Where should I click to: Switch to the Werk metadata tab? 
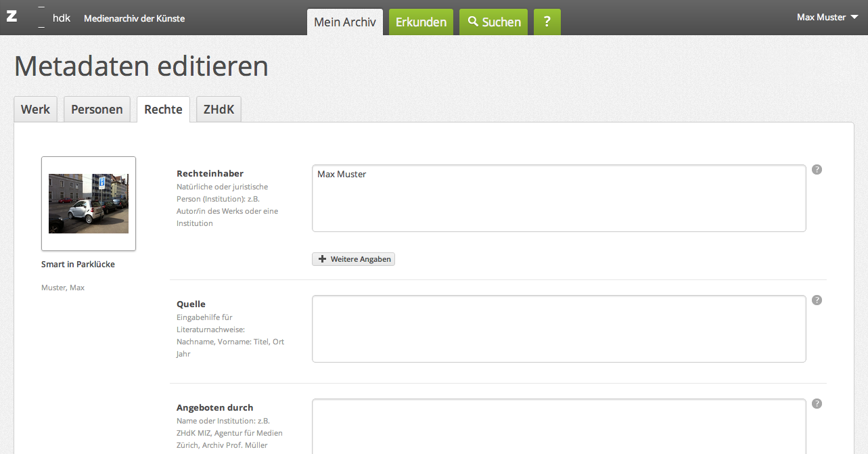tap(35, 110)
